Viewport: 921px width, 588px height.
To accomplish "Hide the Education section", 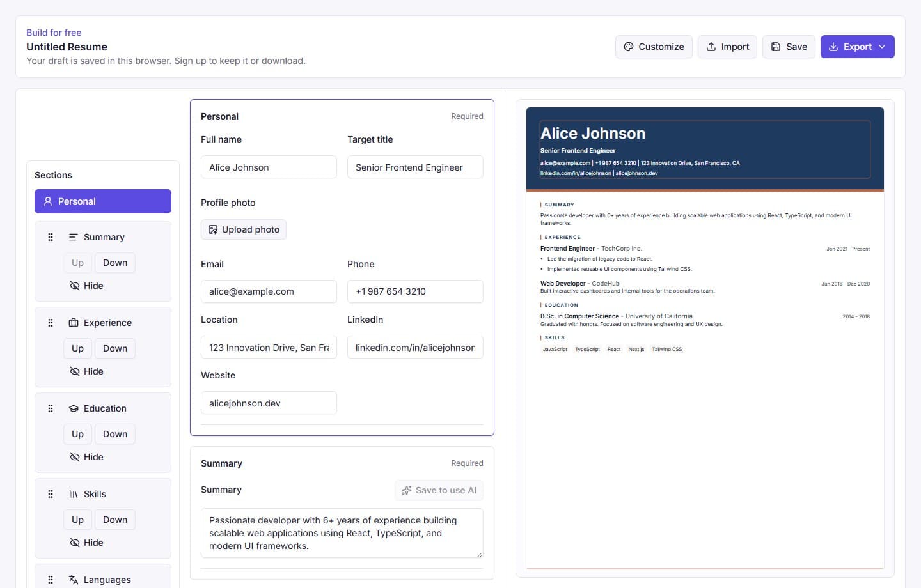I will [x=86, y=457].
